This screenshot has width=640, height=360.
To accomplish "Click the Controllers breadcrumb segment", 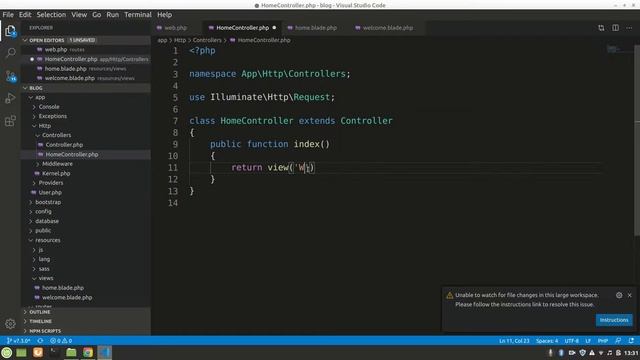I will (x=207, y=40).
